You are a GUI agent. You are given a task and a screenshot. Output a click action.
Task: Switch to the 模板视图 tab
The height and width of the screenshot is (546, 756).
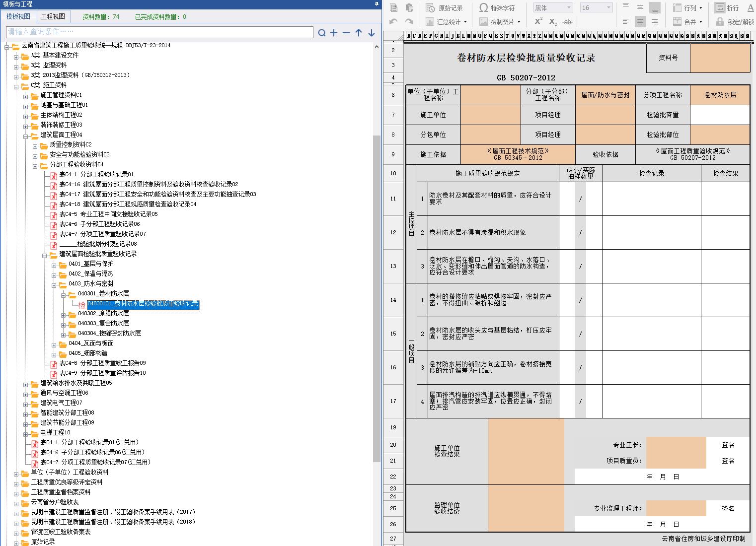18,16
